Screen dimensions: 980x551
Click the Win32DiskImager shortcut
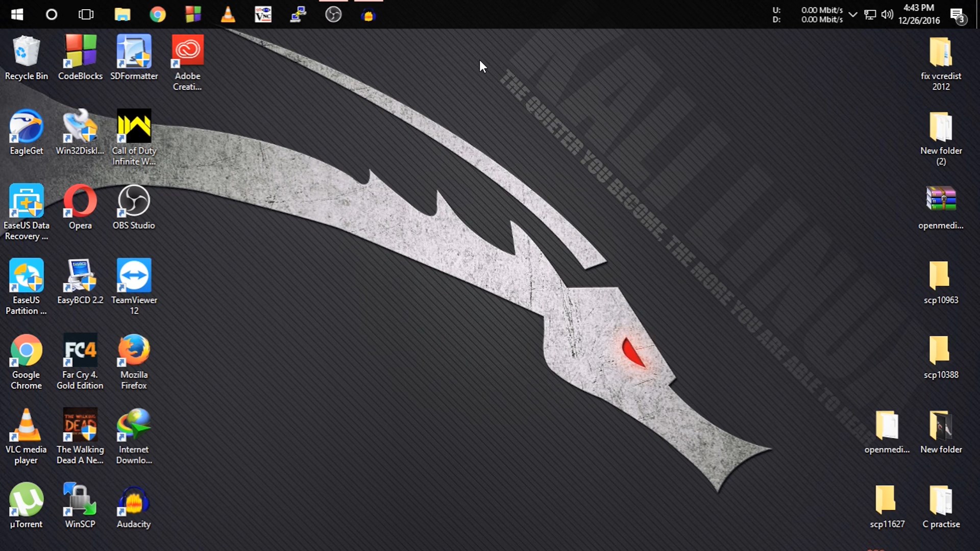pyautogui.click(x=80, y=132)
